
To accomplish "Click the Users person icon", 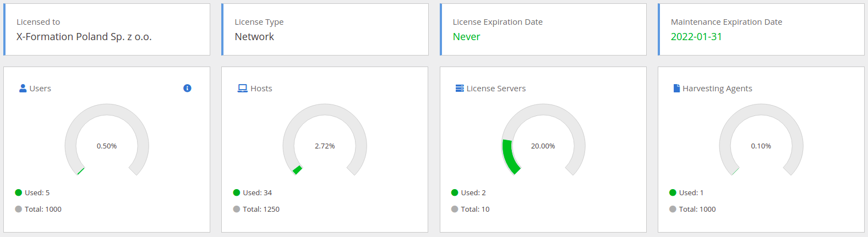I will tap(23, 88).
